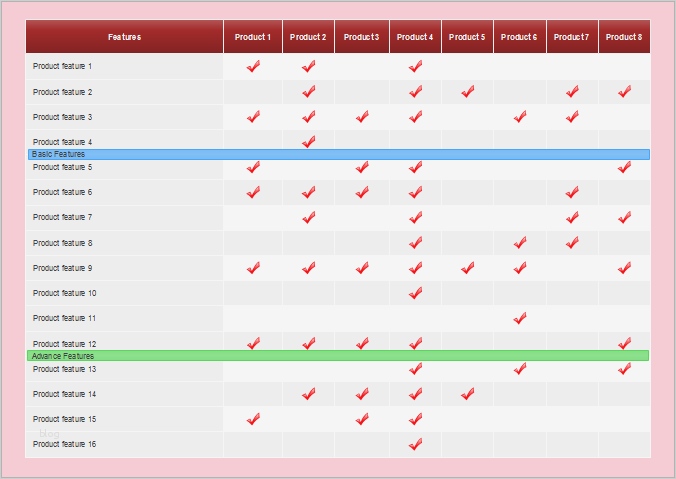Viewport: 676px width, 479px height.
Task: Click the 'Product feature 4' row label
Action: [x=62, y=142]
